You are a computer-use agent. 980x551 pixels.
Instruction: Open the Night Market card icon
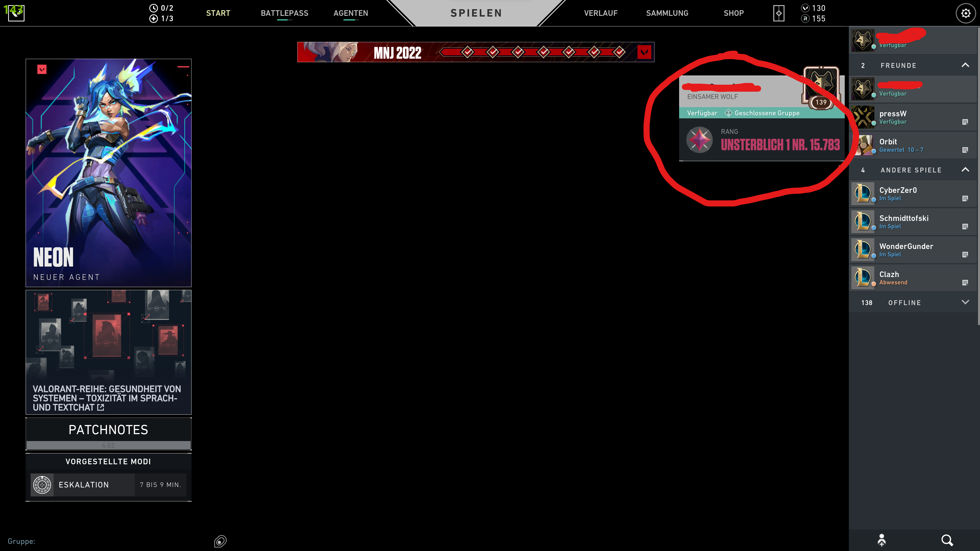coord(779,13)
